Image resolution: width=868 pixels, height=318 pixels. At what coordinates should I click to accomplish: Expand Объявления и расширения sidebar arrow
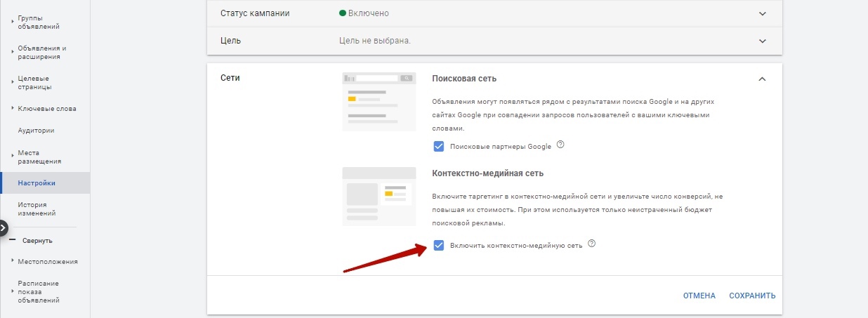pos(13,52)
